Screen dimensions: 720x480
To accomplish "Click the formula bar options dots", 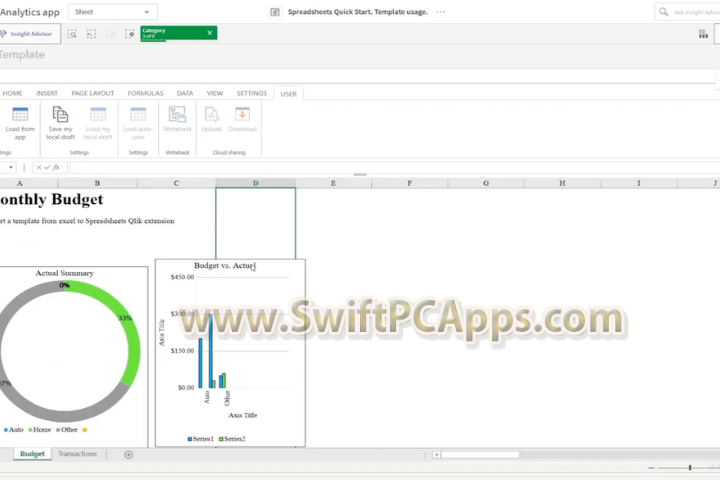I will [24, 168].
